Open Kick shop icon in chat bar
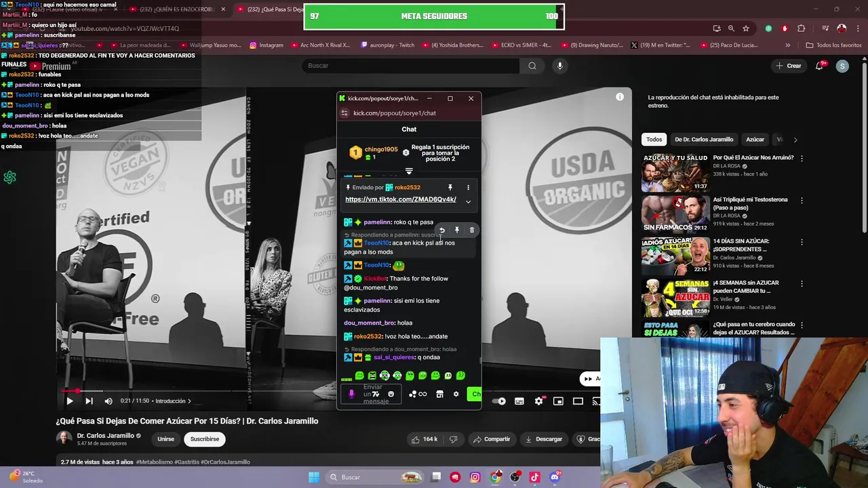 tap(439, 394)
